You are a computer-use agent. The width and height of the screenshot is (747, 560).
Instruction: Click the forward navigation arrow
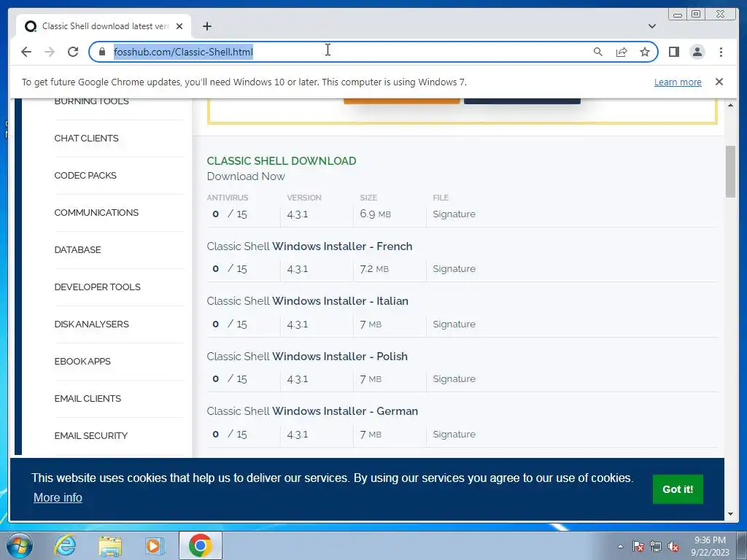pos(50,52)
